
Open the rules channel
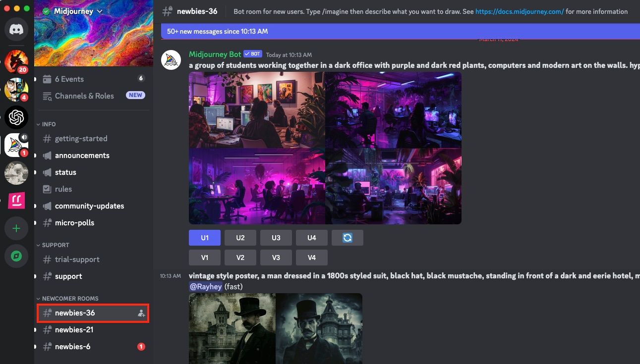(93, 189)
